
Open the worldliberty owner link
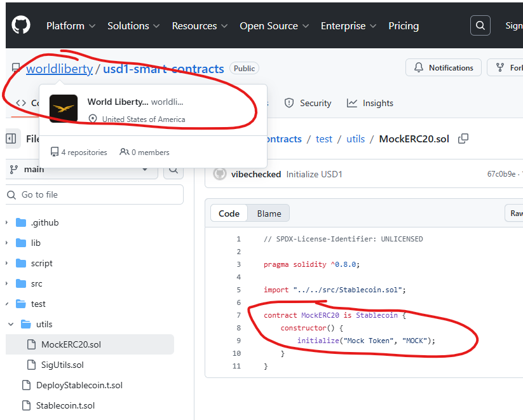pos(59,69)
